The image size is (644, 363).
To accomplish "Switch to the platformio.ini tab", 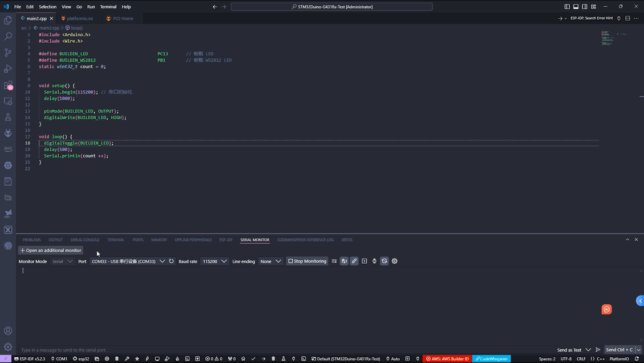I will (80, 18).
